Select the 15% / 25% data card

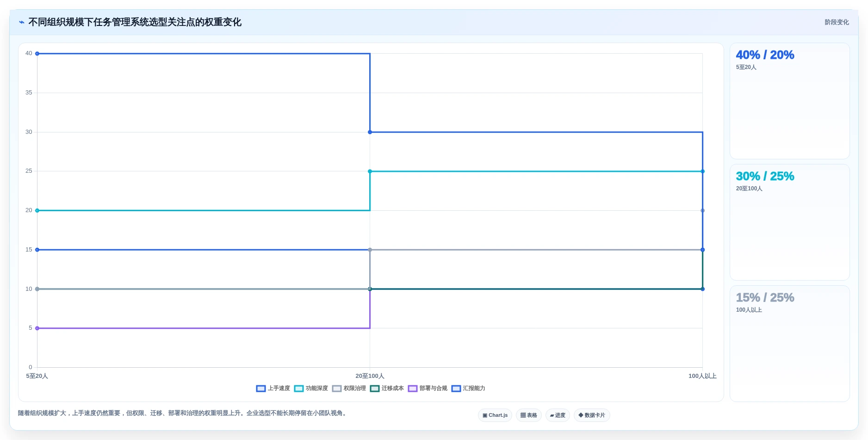click(x=789, y=344)
